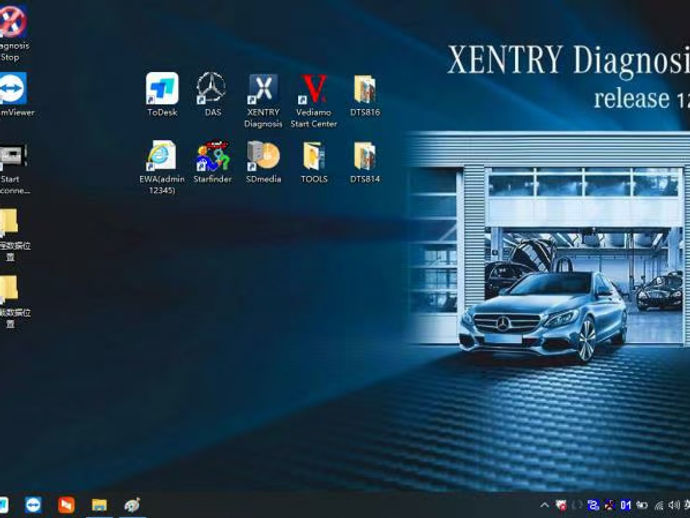Open the network Wi-Fi tray icon
The height and width of the screenshot is (518, 690).
click(659, 505)
